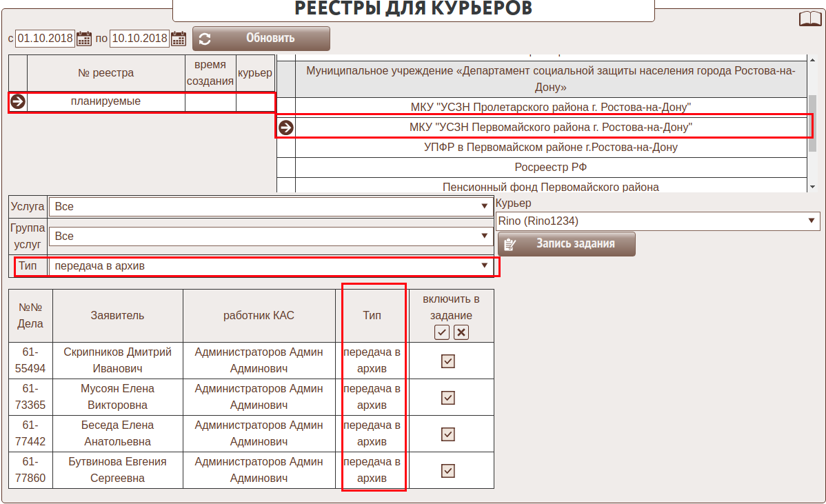The height and width of the screenshot is (504, 826).
Task: Click arrow icon beside планируемые row
Action: tap(18, 101)
